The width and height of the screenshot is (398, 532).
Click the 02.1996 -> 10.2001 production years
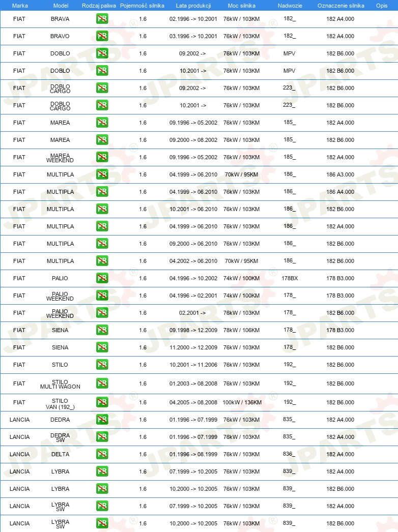(193, 19)
